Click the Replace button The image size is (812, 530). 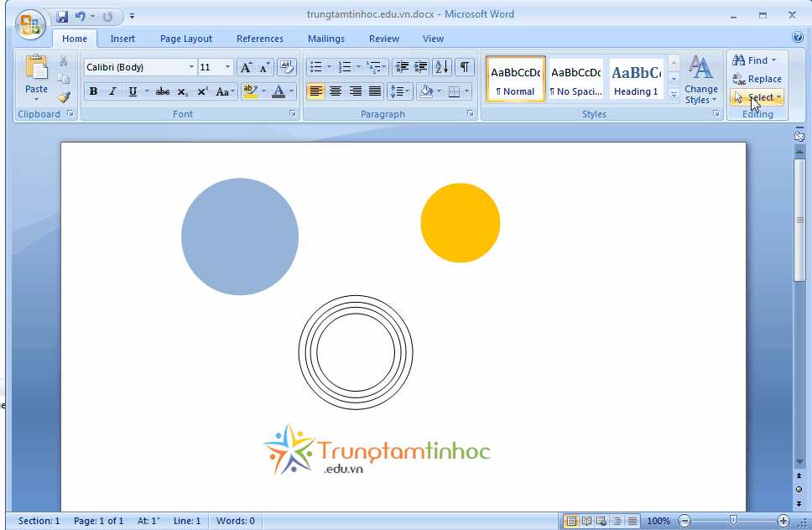[x=757, y=79]
